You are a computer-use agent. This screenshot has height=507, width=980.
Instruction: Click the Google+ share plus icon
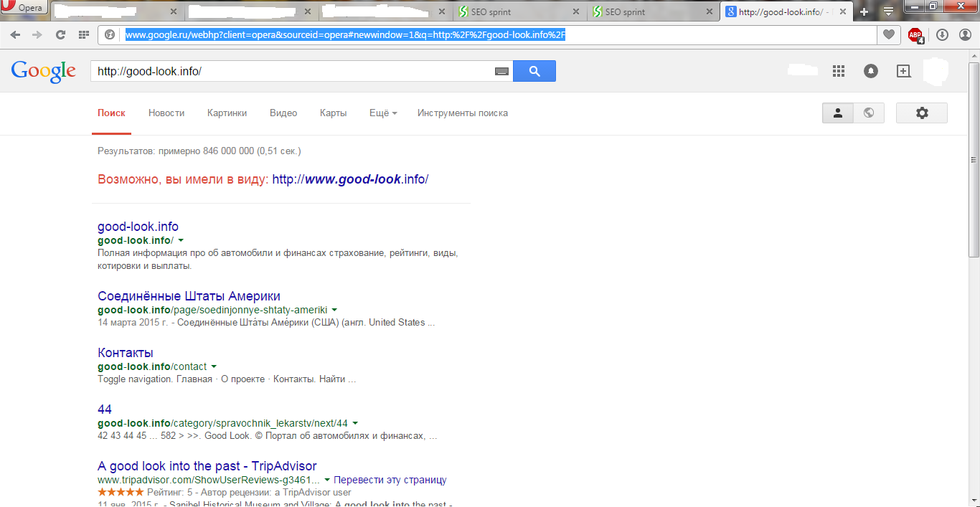point(903,71)
